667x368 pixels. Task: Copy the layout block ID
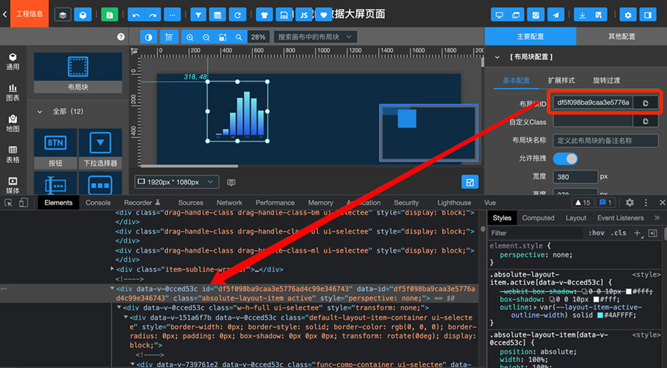[645, 103]
